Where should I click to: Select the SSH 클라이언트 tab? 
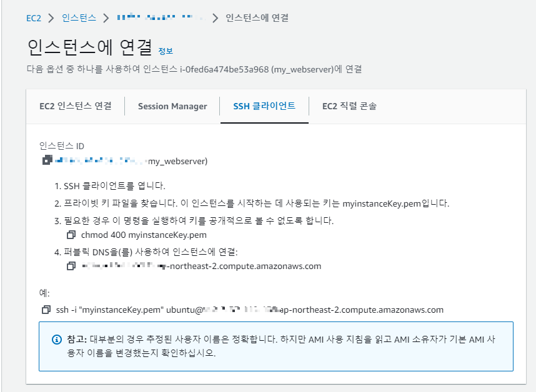264,106
